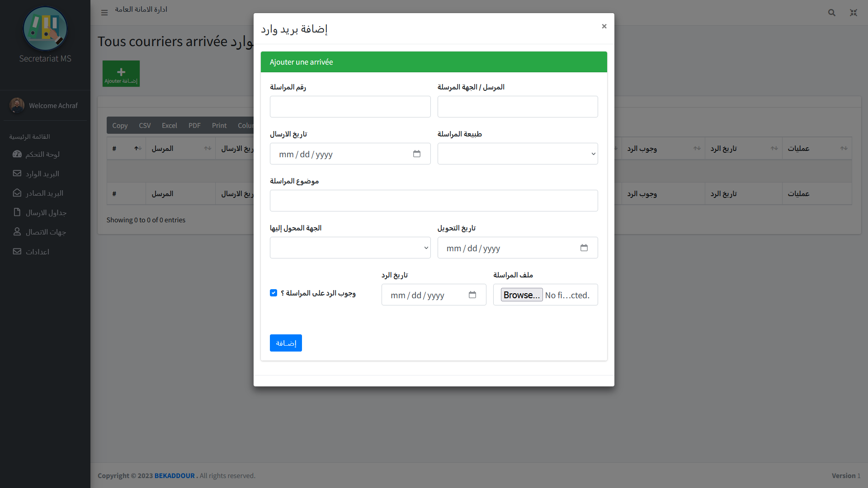Open the BEKADDOUR link in the footer
The width and height of the screenshot is (868, 488).
pyautogui.click(x=175, y=475)
